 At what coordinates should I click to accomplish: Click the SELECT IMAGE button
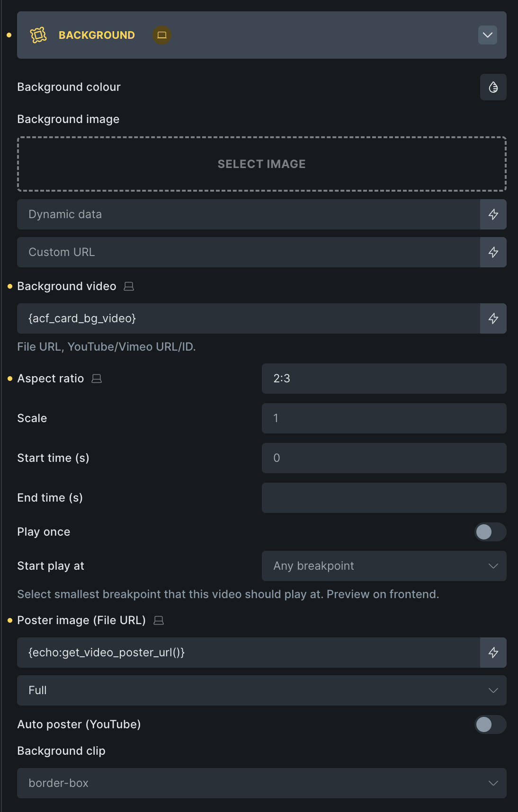coord(261,164)
